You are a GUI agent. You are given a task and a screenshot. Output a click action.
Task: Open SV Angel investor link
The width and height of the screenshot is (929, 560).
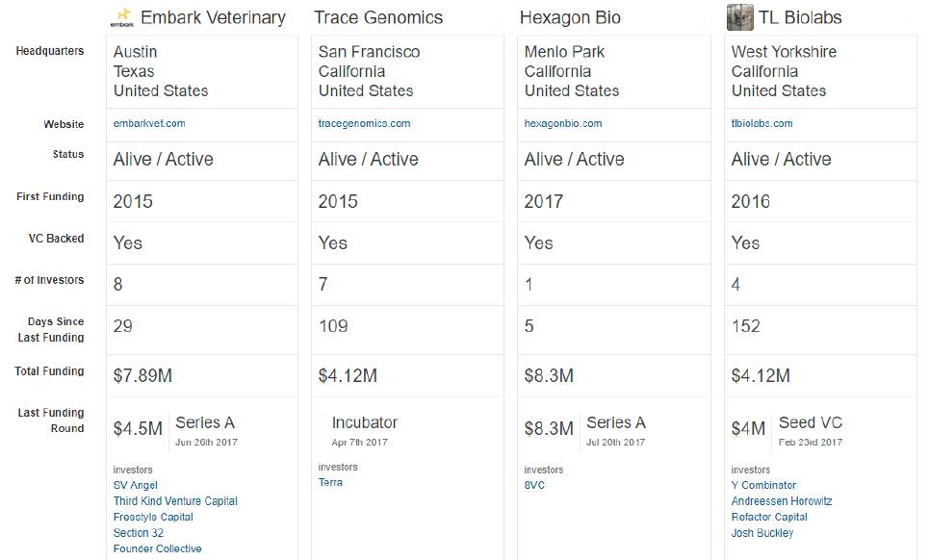[136, 486]
